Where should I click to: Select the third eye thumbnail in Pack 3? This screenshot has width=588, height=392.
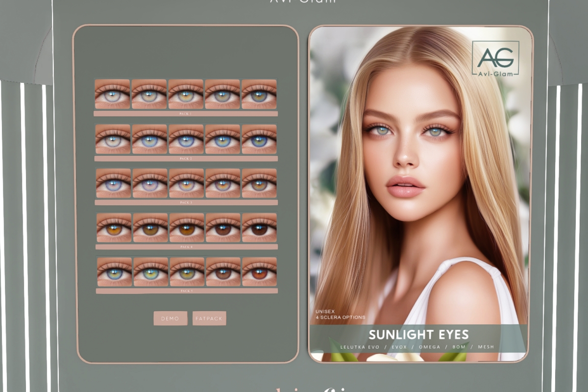[x=186, y=183]
